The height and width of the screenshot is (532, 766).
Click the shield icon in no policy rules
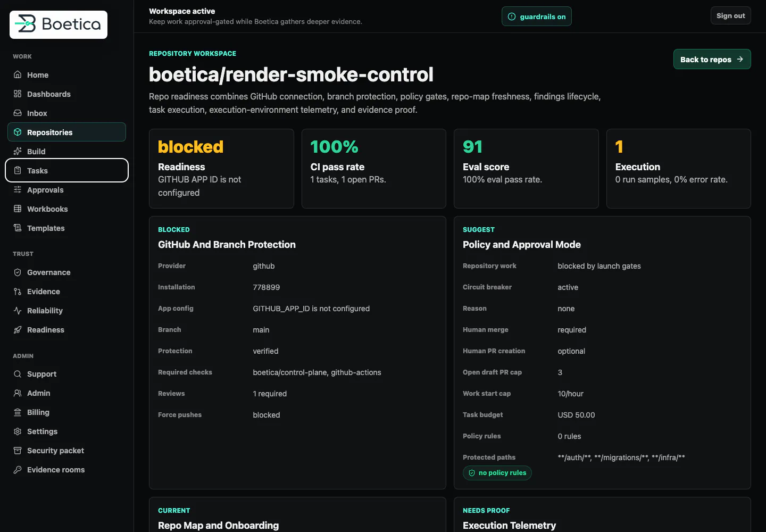472,473
